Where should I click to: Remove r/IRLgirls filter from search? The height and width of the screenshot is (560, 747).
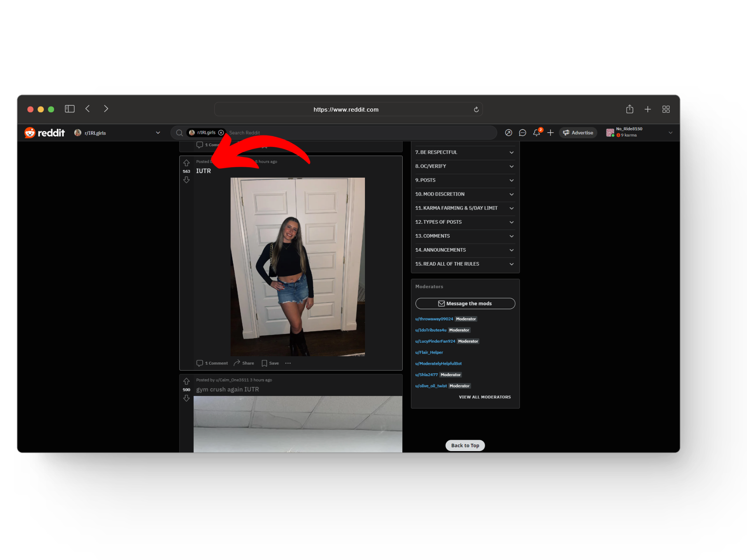(x=221, y=133)
